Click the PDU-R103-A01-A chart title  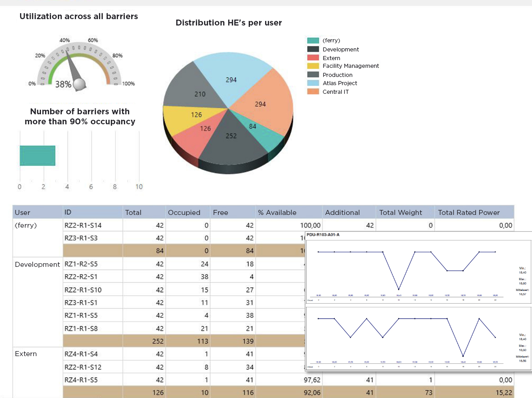click(323, 235)
